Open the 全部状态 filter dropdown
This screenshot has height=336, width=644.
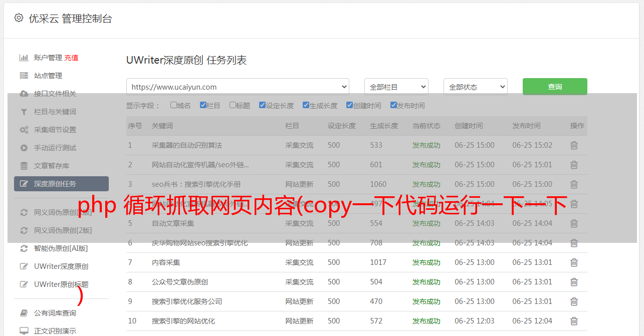click(x=475, y=87)
